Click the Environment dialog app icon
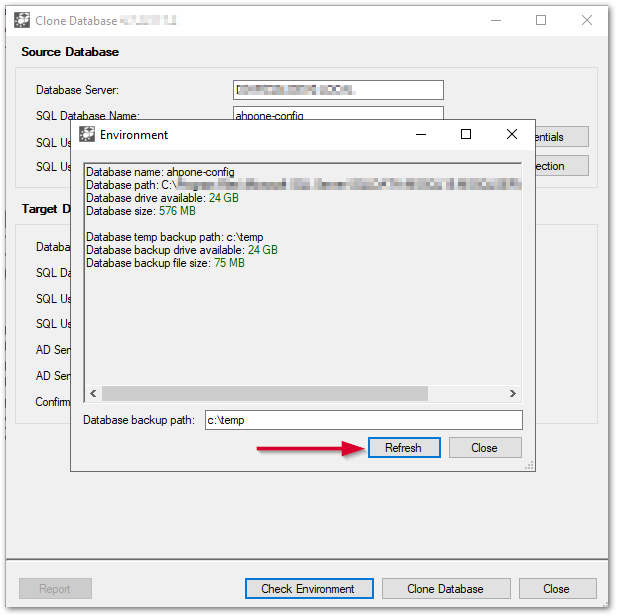 87,135
